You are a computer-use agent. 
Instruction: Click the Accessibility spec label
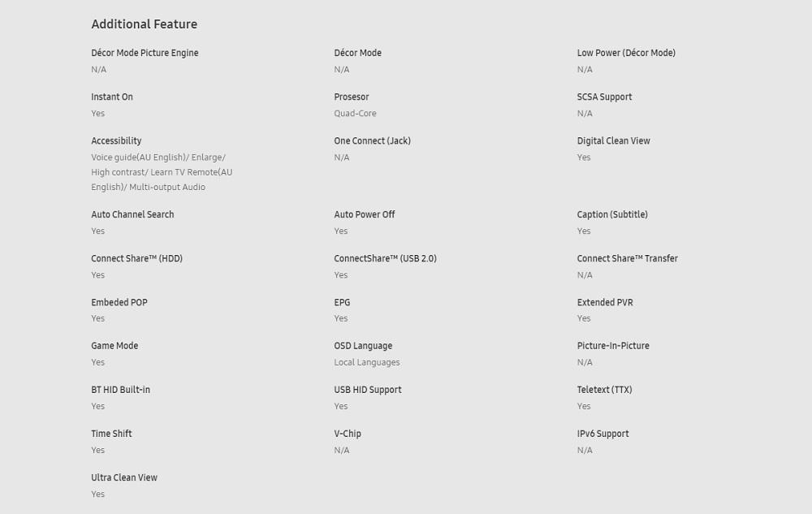point(116,140)
